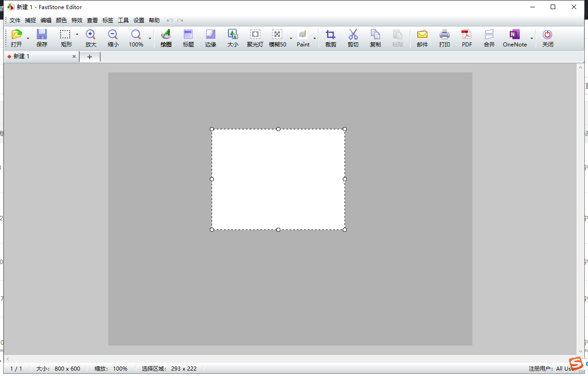Image resolution: width=588 pixels, height=377 pixels.
Task: Click the bottom-right selection handle
Action: (345, 229)
